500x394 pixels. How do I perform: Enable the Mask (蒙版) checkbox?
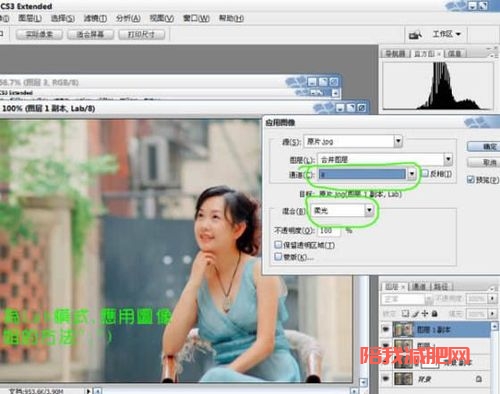point(278,256)
